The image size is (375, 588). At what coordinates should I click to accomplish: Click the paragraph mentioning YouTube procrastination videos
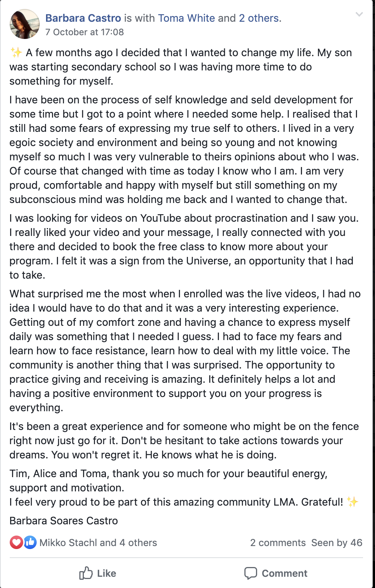coord(184,246)
